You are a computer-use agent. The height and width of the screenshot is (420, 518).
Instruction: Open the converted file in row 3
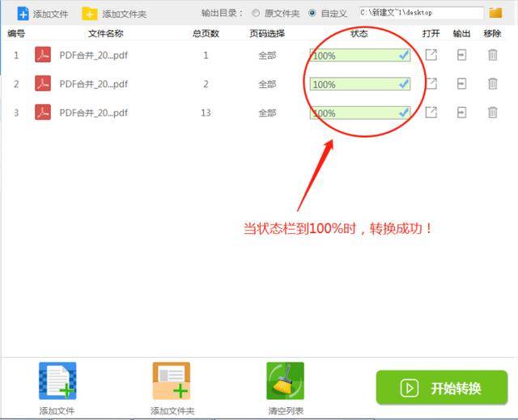point(431,112)
